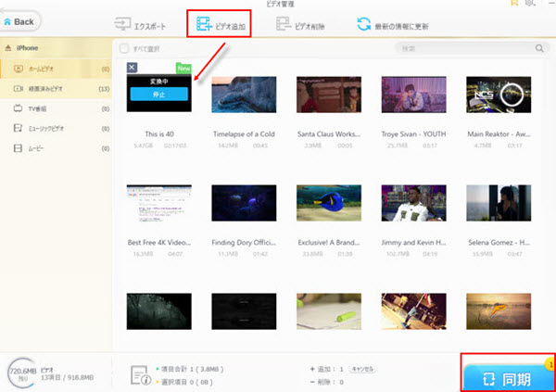
Task: Select the Jimmy and Kevin H thumbnail
Action: coord(414,203)
